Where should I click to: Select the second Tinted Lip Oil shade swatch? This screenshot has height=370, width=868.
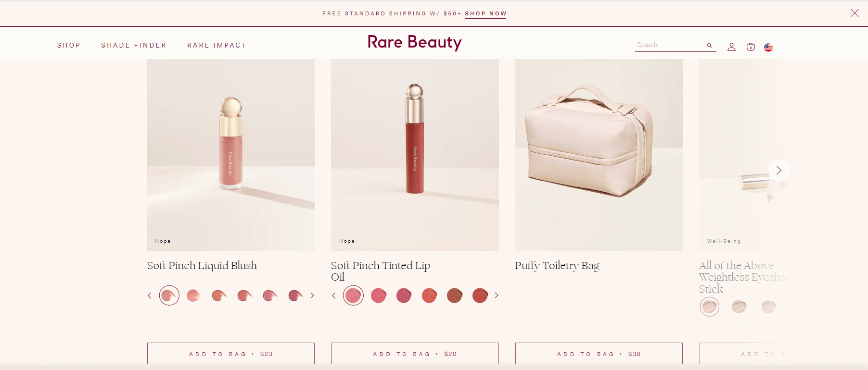379,296
